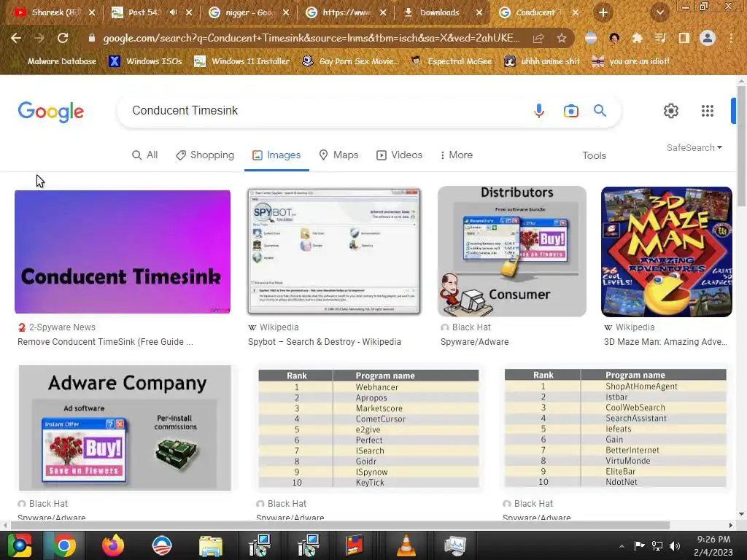
Task: Close the Downloads tab
Action: pos(479,13)
